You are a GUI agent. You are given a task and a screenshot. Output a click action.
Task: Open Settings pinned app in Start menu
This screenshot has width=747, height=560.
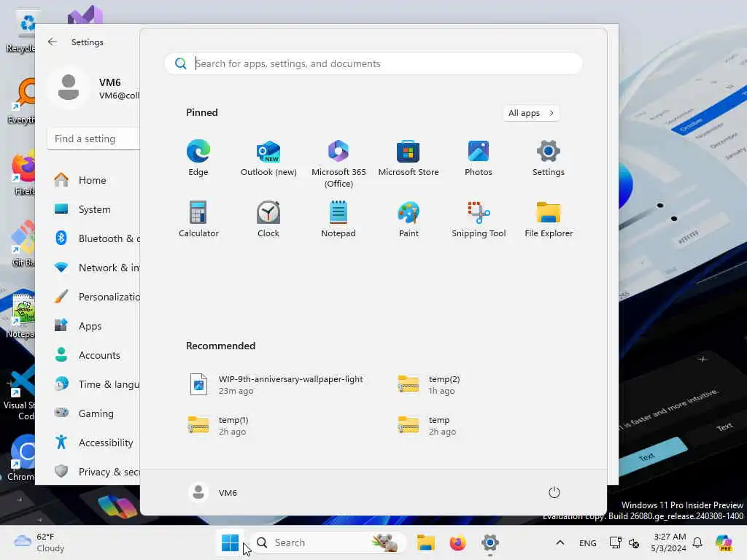(549, 158)
